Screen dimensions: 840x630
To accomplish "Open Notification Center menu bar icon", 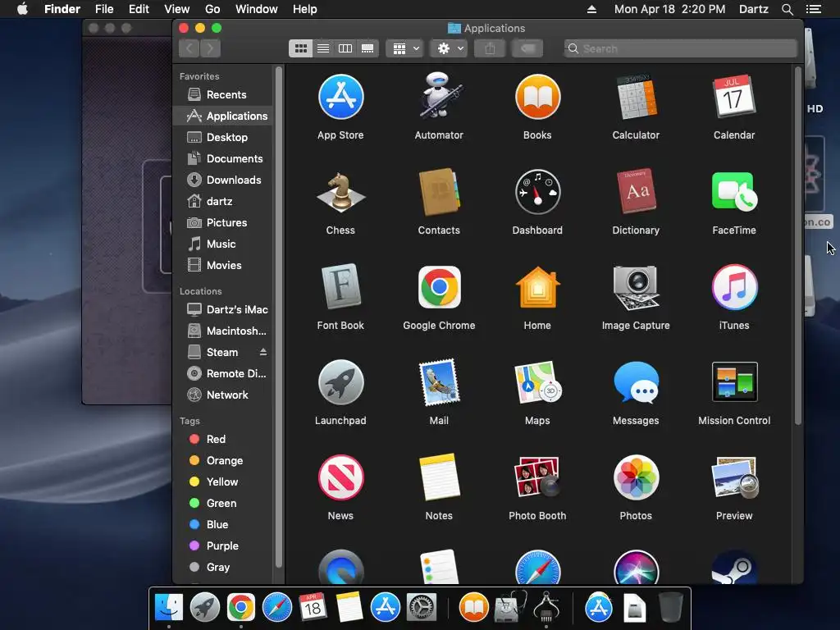I will pos(814,9).
